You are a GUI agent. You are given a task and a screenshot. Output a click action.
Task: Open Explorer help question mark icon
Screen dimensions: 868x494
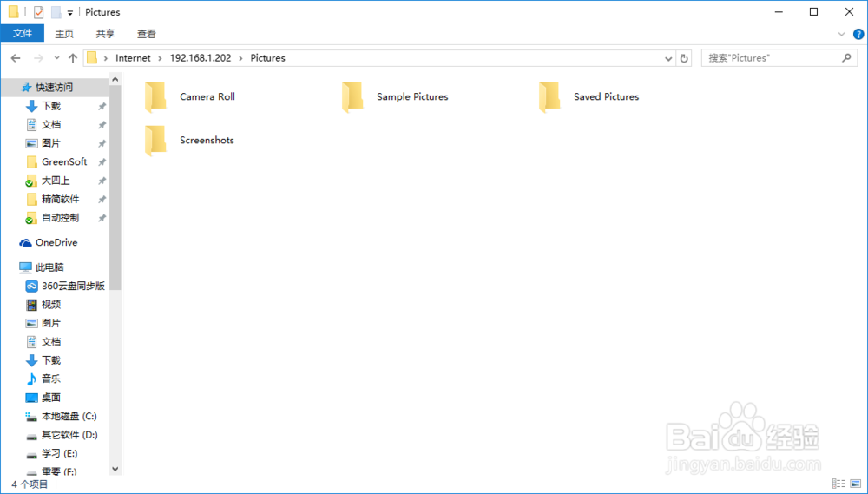pyautogui.click(x=858, y=34)
